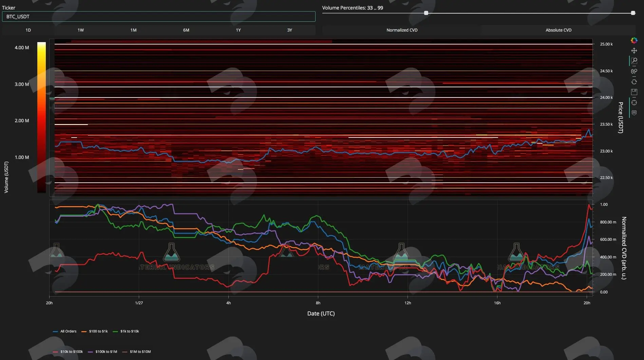Click the Bokeh logo icon
Screen dimensions: 644x360
pyautogui.click(x=634, y=40)
